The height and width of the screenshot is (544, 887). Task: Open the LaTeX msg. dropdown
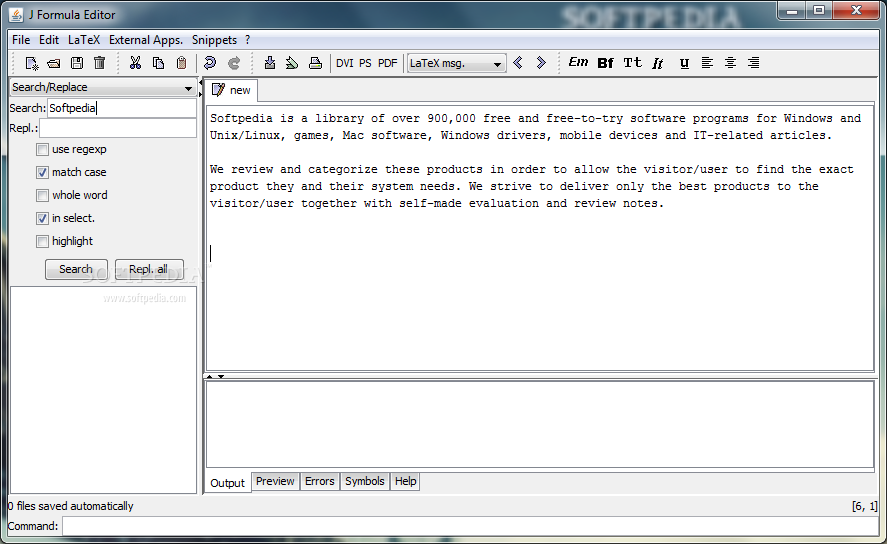click(x=455, y=63)
